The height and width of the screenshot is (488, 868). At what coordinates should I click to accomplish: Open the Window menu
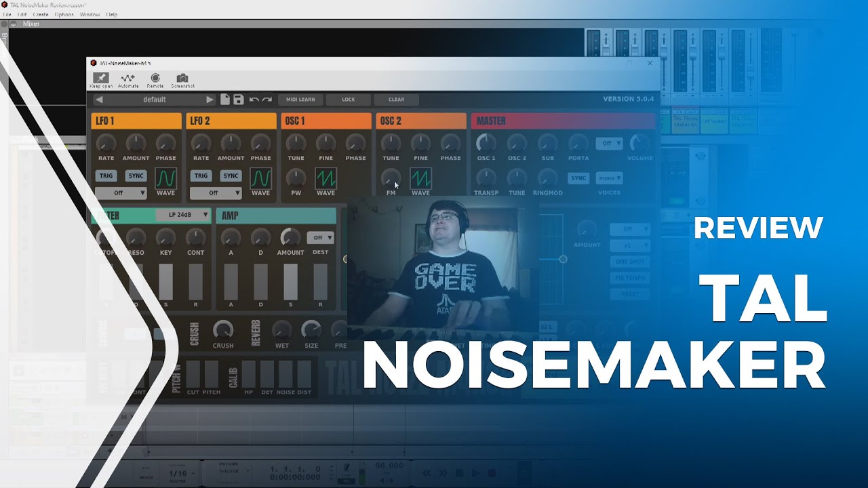(x=90, y=14)
